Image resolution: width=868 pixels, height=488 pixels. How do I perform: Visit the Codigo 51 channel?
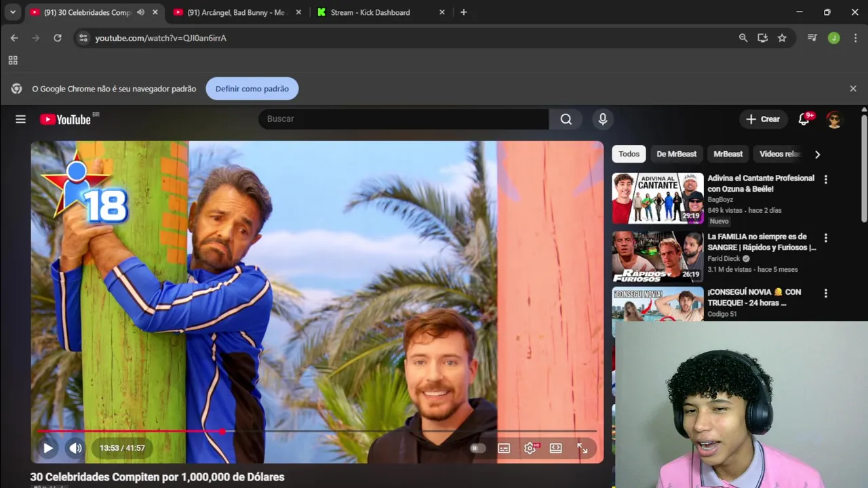pyautogui.click(x=722, y=314)
